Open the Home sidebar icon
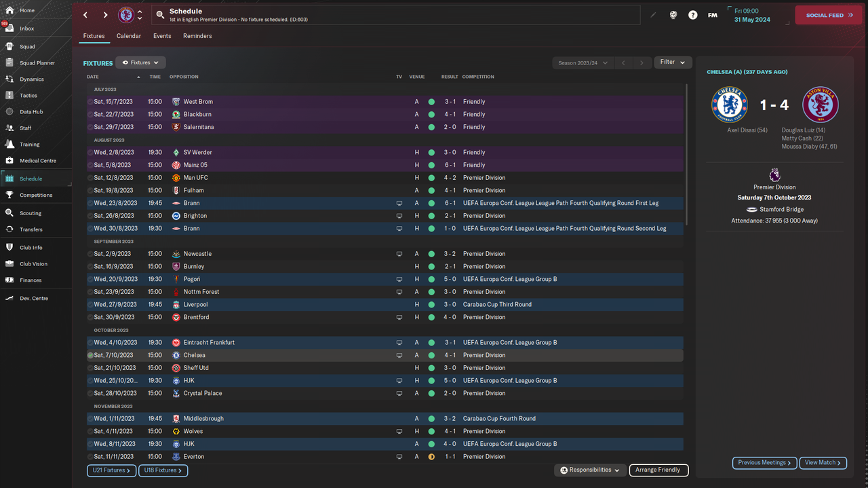Viewport: 868px width, 488px height. point(9,10)
